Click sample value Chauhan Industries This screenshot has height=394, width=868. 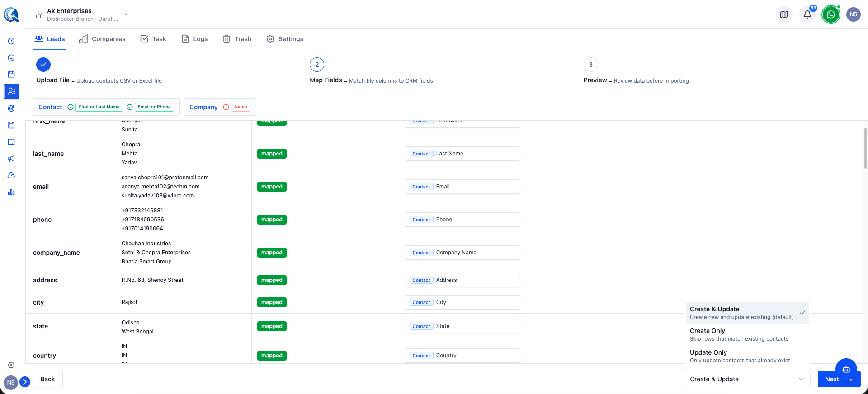coord(146,244)
